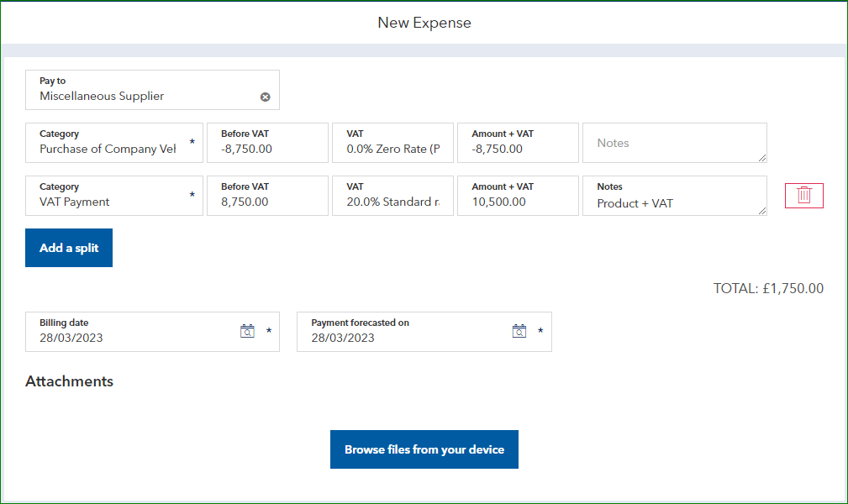Image resolution: width=848 pixels, height=504 pixels.
Task: Edit the Before VAT amount of -8,750.00
Action: click(267, 149)
